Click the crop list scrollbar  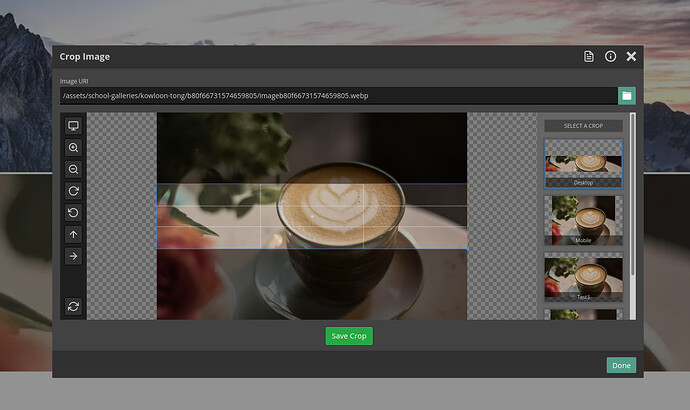pyautogui.click(x=633, y=194)
